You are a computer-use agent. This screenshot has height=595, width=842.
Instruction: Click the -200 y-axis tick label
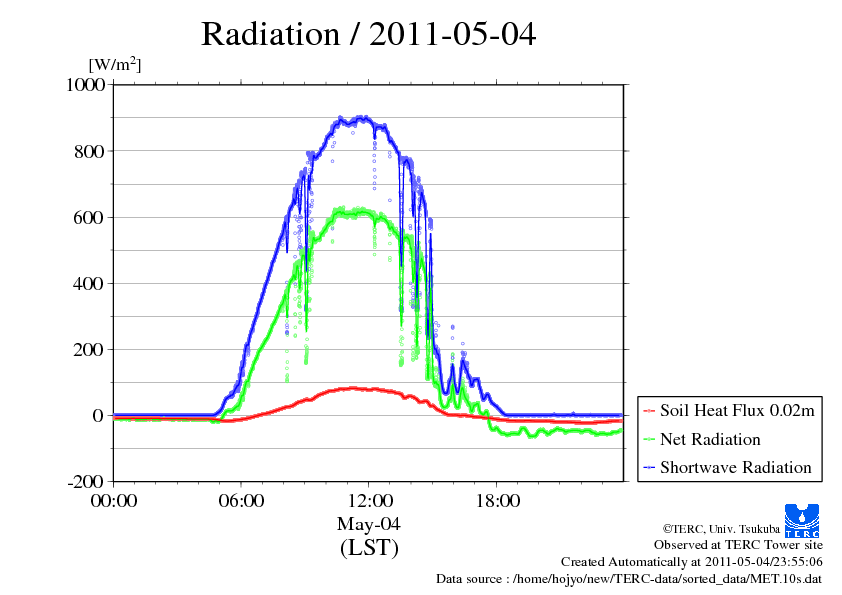87,482
